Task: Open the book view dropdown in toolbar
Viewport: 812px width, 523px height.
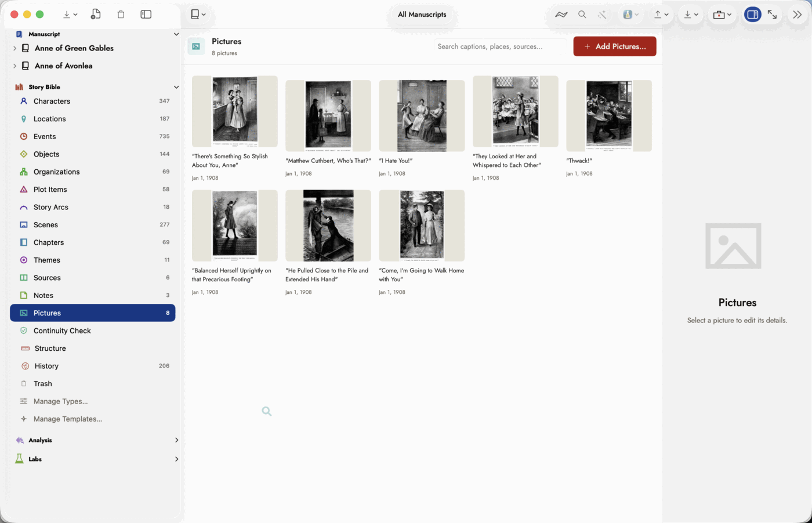Action: (x=198, y=14)
